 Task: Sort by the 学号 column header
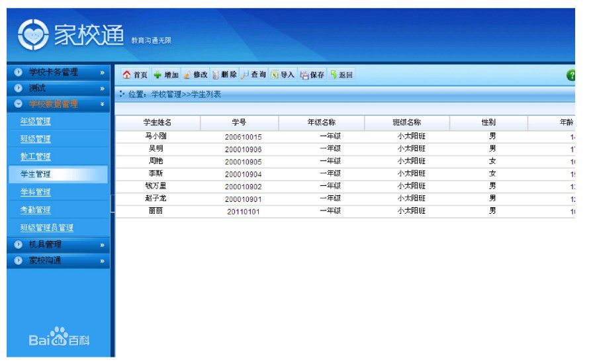coord(240,122)
